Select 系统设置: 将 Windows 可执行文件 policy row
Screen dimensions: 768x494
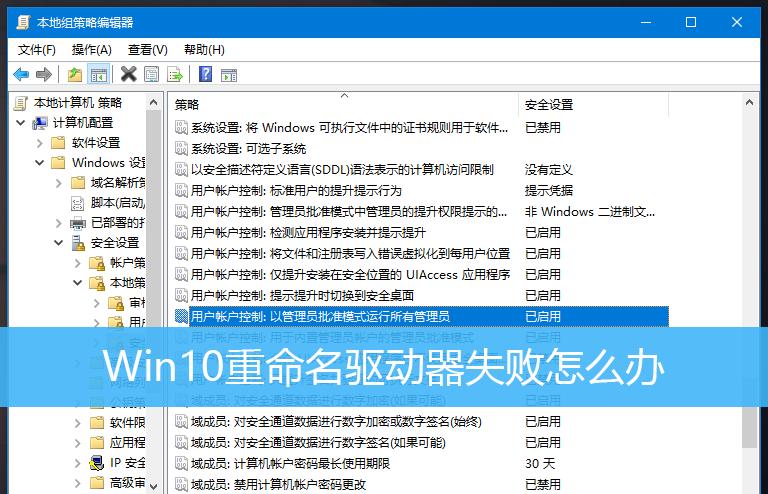pyautogui.click(x=349, y=127)
